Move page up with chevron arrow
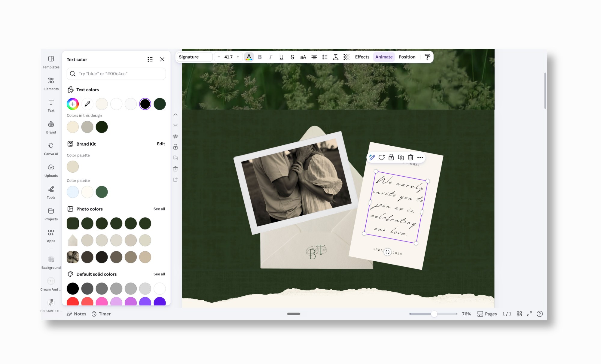This screenshot has height=364, width=601. (175, 115)
